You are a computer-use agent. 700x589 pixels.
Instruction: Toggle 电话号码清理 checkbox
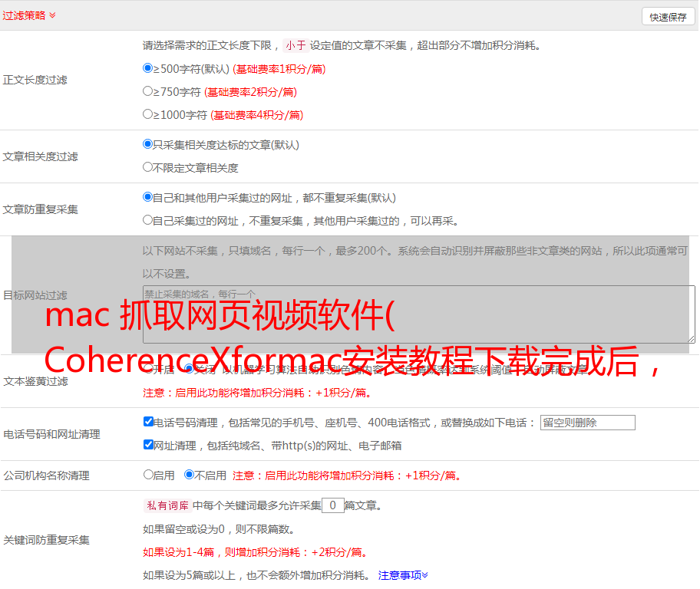click(x=148, y=422)
